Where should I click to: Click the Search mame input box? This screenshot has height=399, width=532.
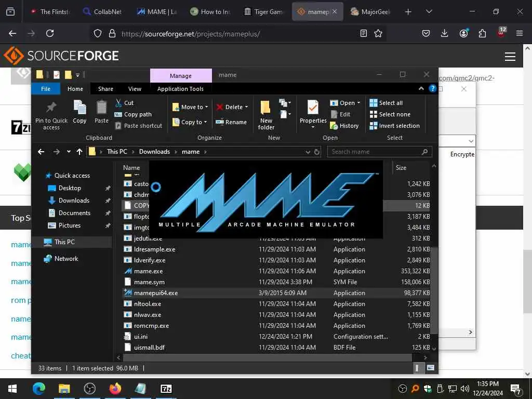click(379, 152)
